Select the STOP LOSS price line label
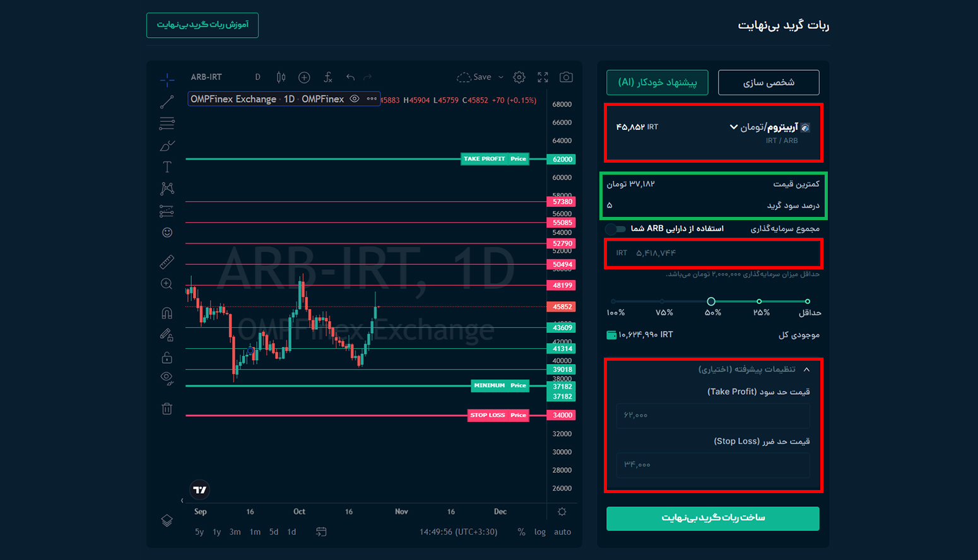 click(x=498, y=415)
